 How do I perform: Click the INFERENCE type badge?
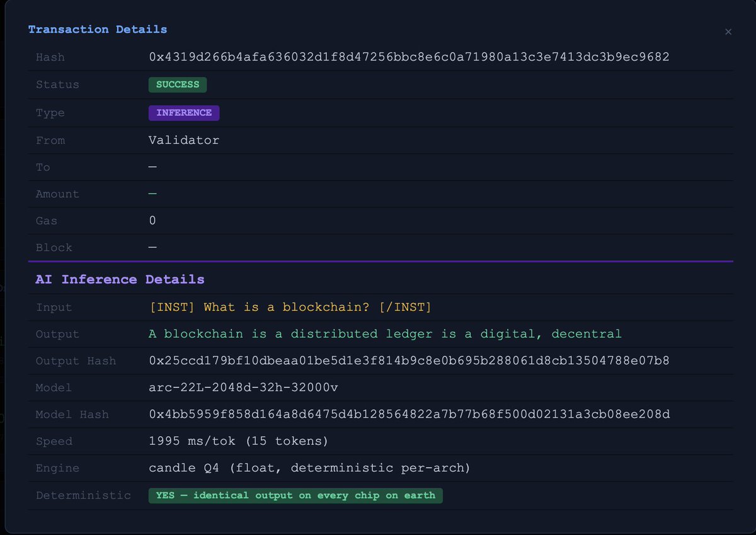184,113
